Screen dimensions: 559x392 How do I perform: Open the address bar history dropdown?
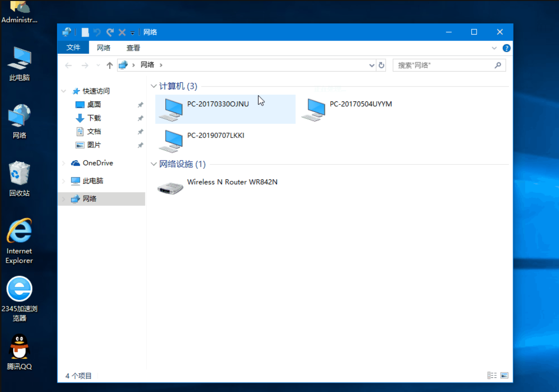click(372, 65)
